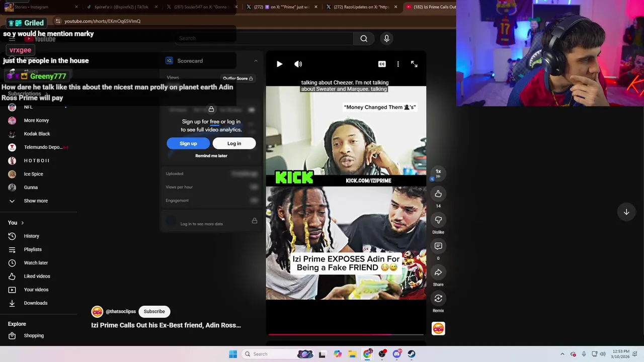Click the thumbs-down Dislike icon
The height and width of the screenshot is (362, 644).
point(438,220)
